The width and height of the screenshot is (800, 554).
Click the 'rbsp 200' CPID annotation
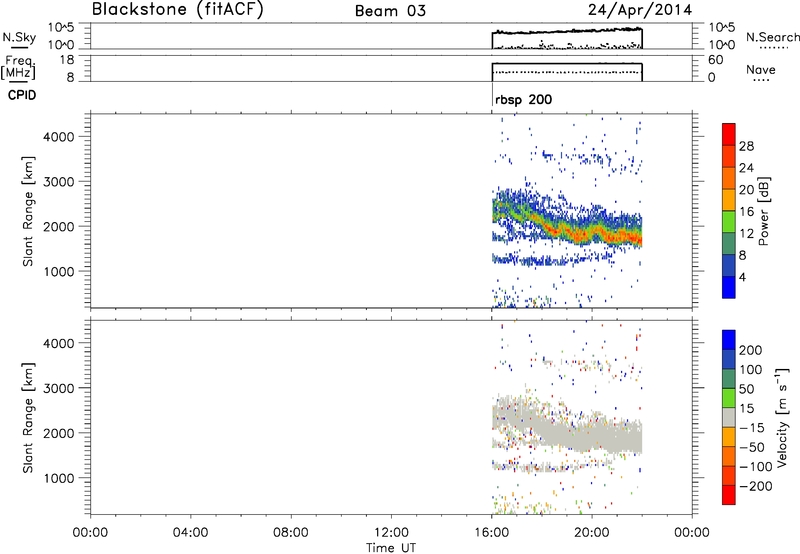pos(523,99)
